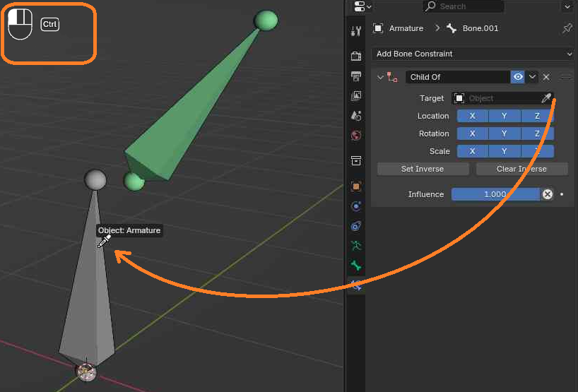The height and width of the screenshot is (392, 578).
Task: Toggle the Rotation Y axis
Action: 505,133
